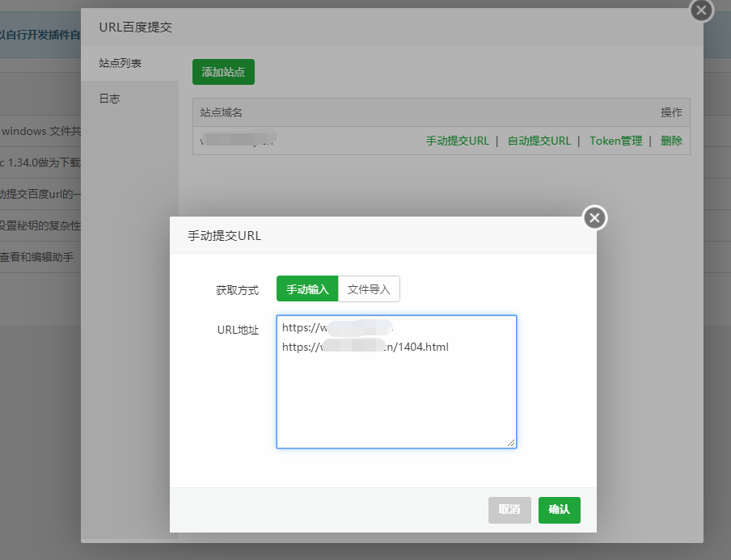Click the 自动提交URL link
The image size is (731, 560).
click(x=539, y=141)
